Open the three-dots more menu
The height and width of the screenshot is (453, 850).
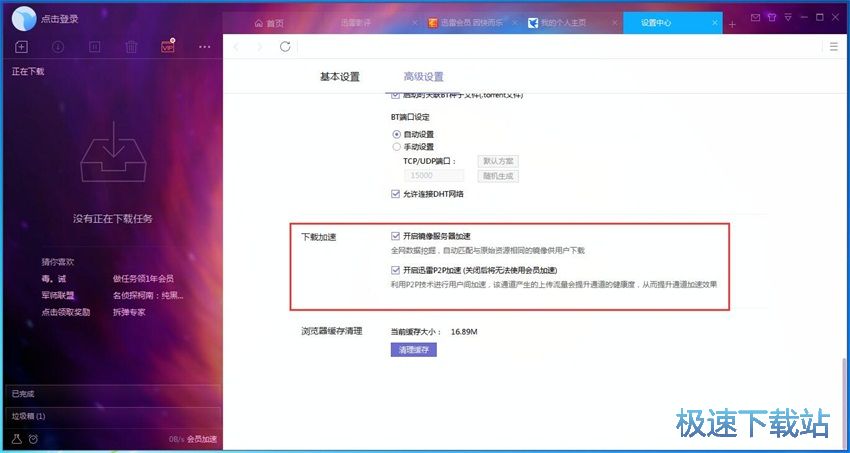(x=204, y=47)
